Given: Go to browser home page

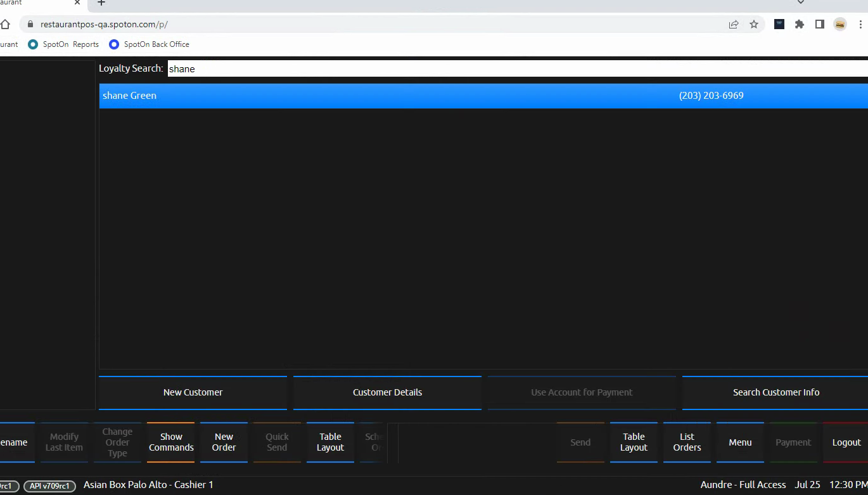Looking at the screenshot, I should point(5,24).
